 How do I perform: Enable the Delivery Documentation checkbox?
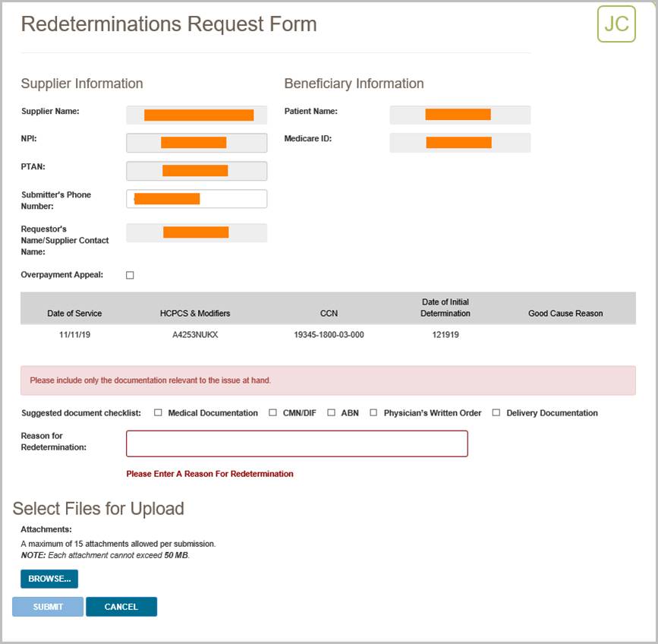pos(496,412)
